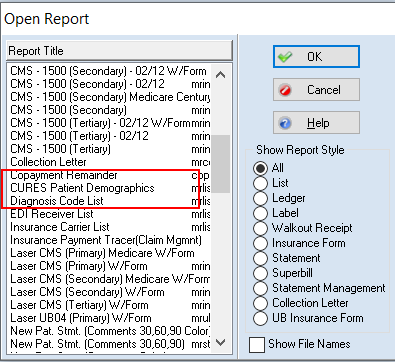
Task: Select Laser UB04 (Primary) W/Form
Action: click(x=110, y=318)
